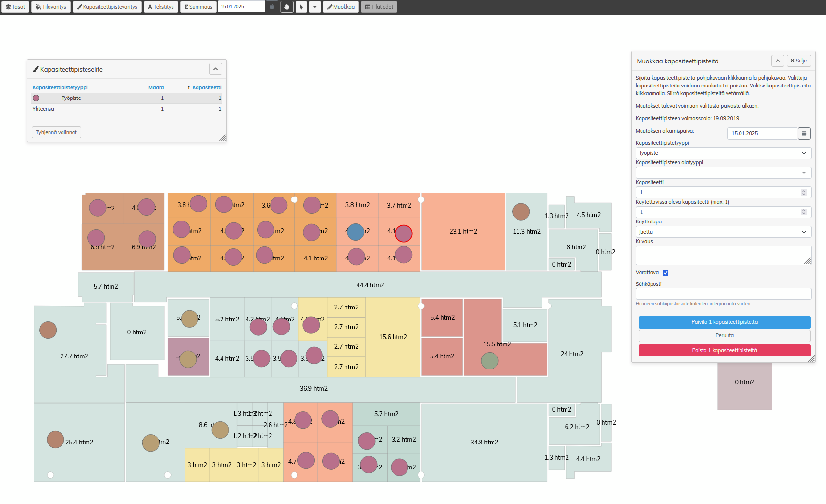The image size is (826, 504).
Task: Click the Tyhjennä valinnat button
Action: coord(56,132)
